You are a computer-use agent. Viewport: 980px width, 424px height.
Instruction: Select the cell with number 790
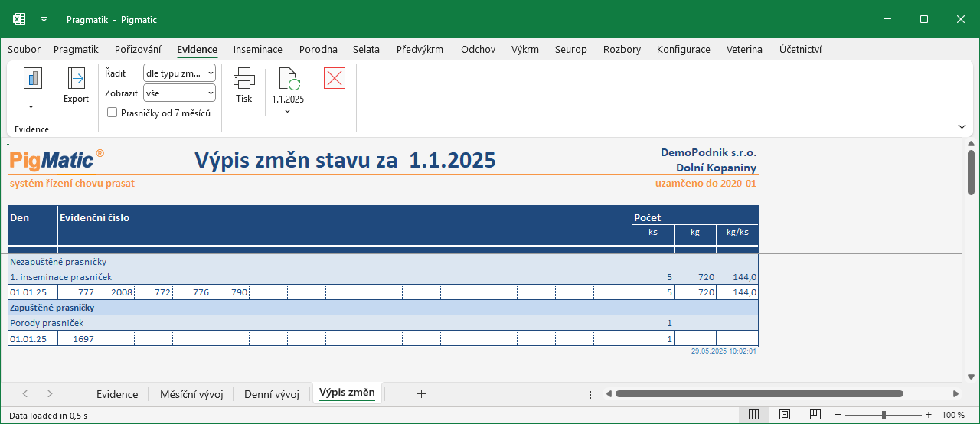[x=230, y=292]
